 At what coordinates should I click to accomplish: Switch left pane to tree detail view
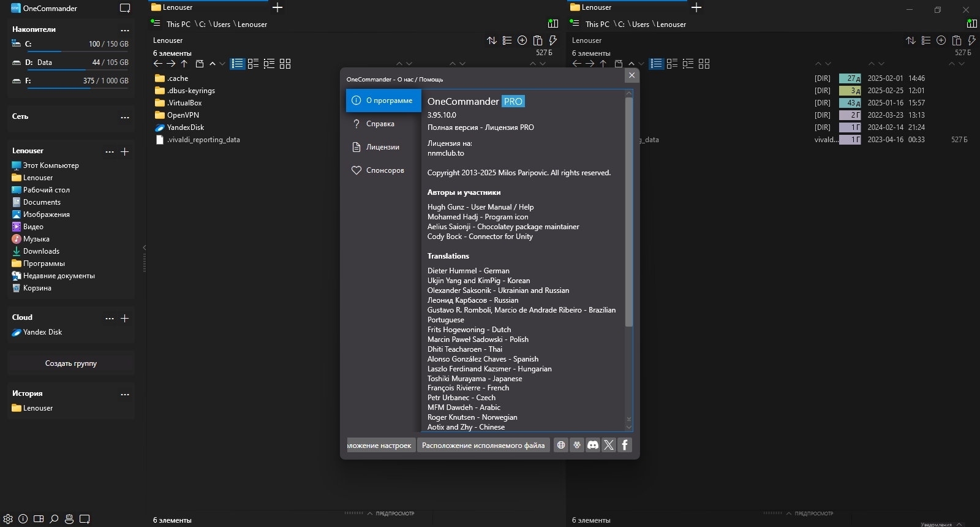click(269, 64)
